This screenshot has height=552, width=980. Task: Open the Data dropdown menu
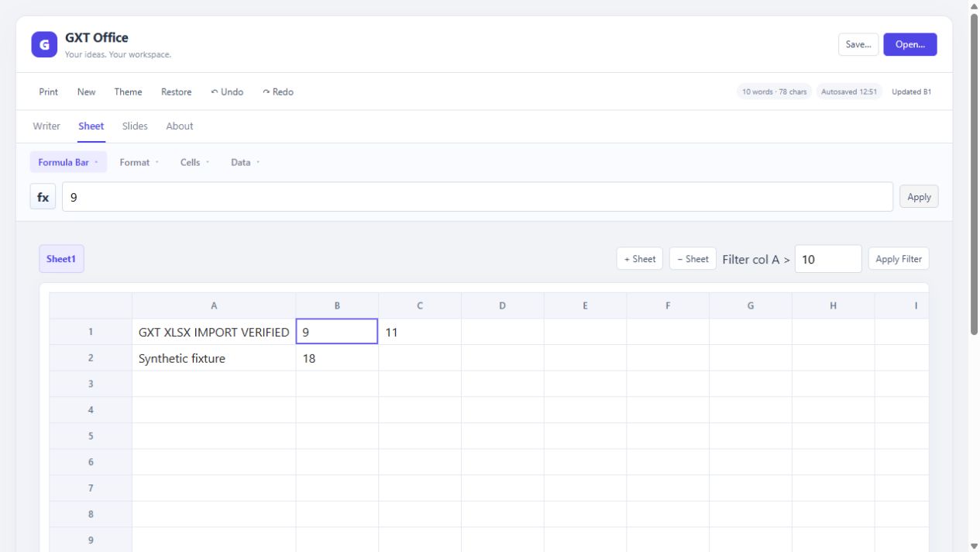pos(245,162)
